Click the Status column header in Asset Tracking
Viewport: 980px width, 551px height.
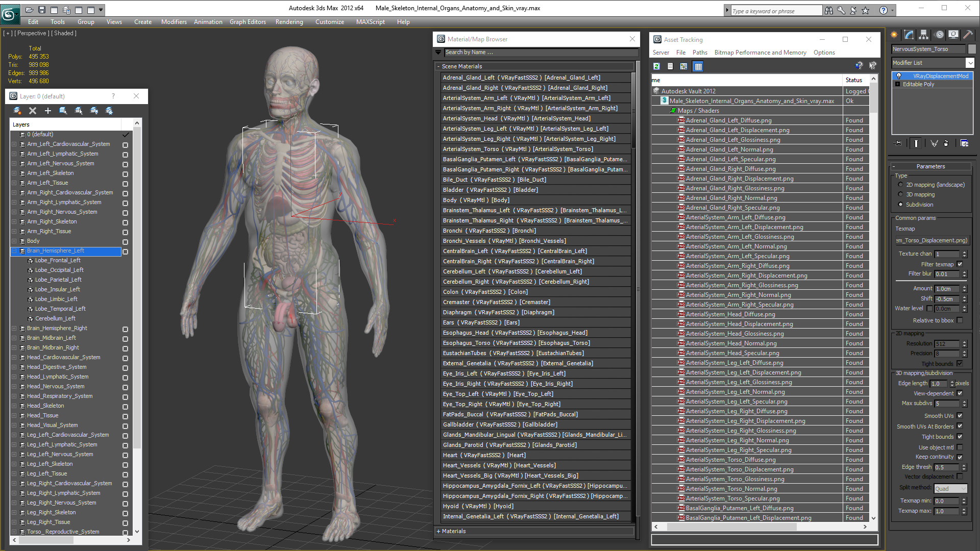click(856, 80)
